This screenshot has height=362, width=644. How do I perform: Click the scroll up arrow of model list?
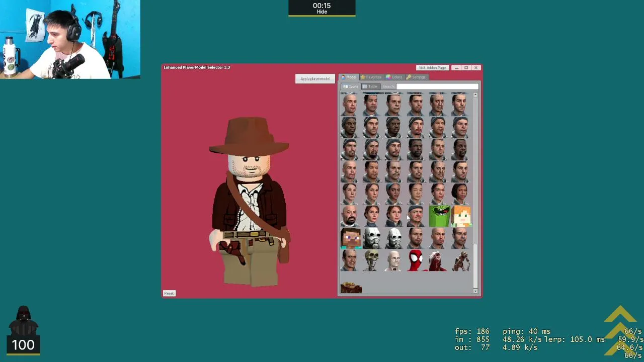tap(475, 95)
